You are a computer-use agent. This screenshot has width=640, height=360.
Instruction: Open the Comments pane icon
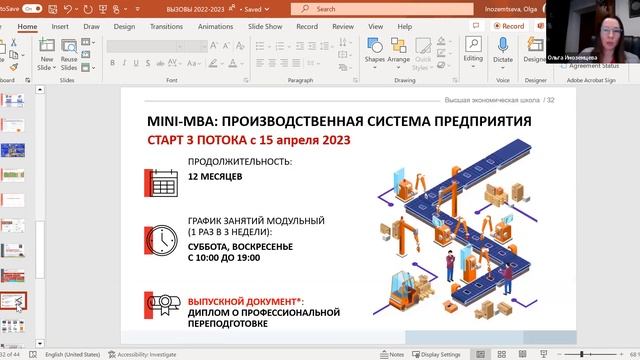coord(476,26)
